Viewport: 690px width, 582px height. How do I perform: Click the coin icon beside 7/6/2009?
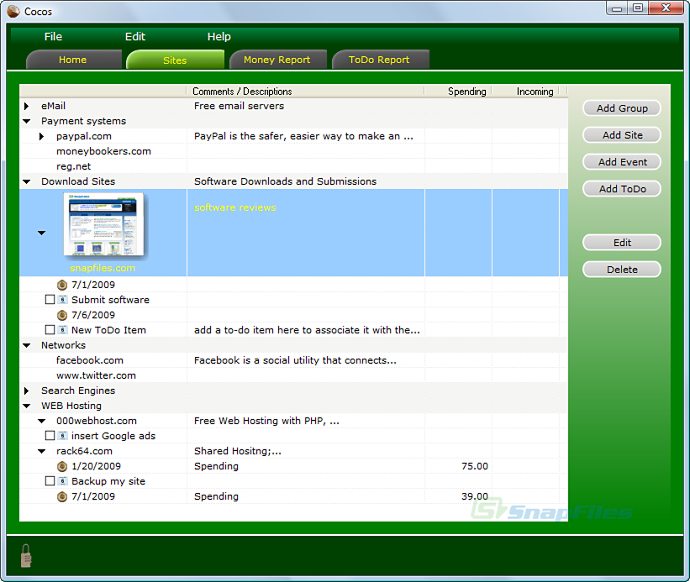click(x=62, y=315)
